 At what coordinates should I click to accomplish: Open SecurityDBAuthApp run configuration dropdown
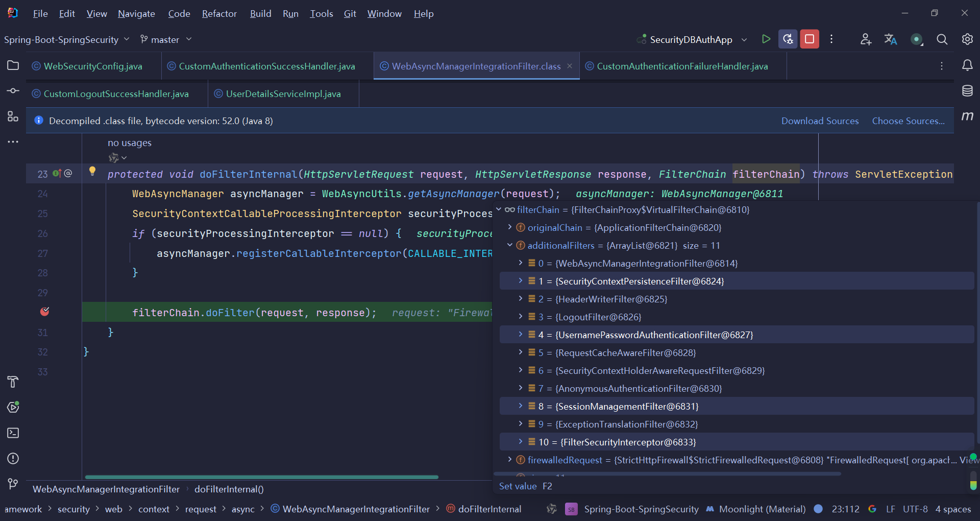pos(693,39)
